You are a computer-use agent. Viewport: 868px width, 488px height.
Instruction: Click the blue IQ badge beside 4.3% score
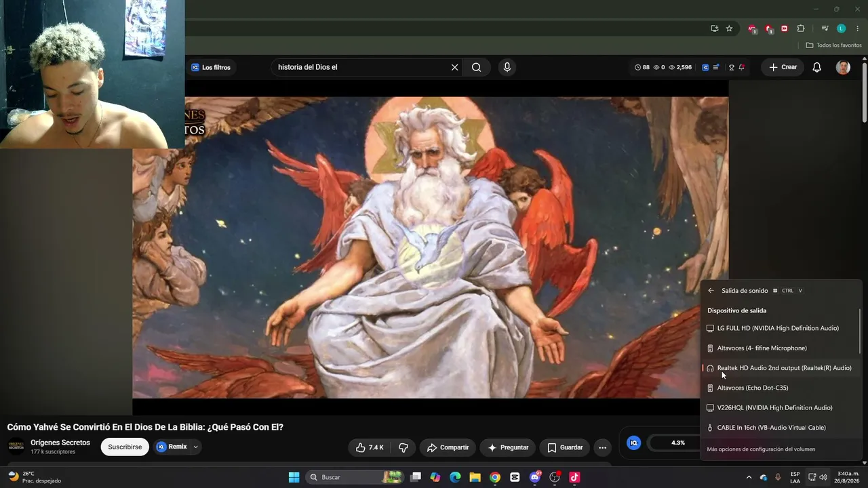(633, 443)
